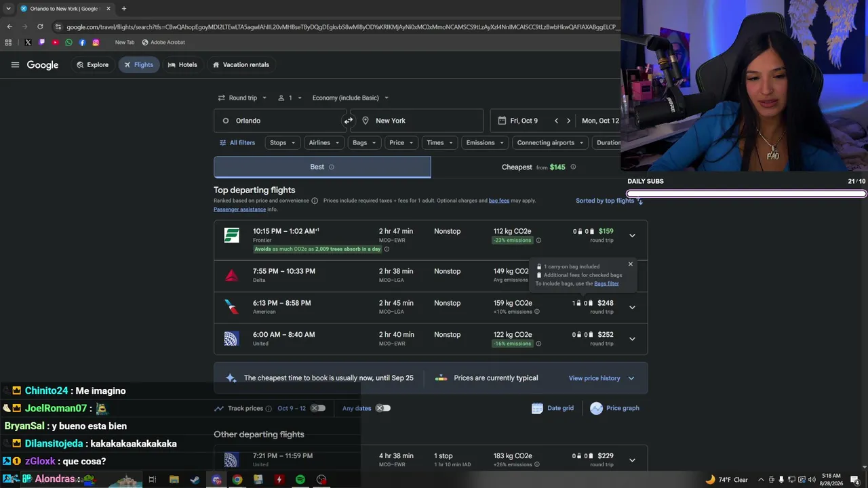
Task: Follow the Passenger assistance link
Action: pos(239,209)
